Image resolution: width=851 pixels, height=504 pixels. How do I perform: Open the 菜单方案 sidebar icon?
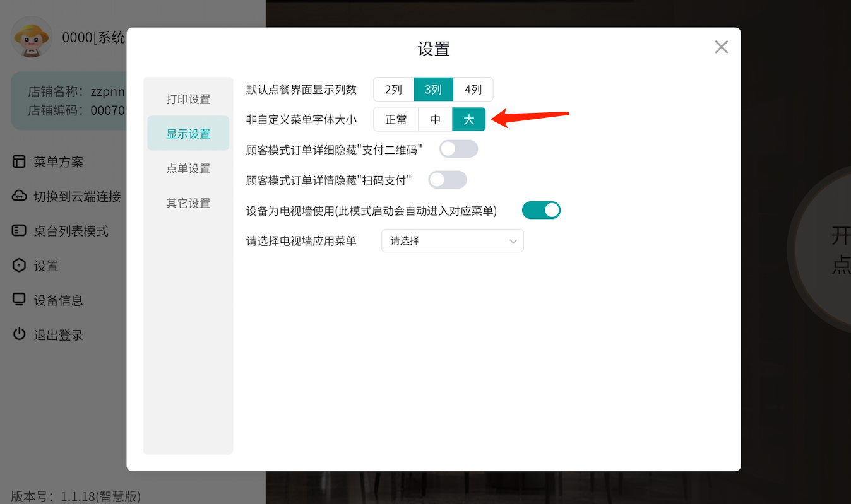(20, 161)
